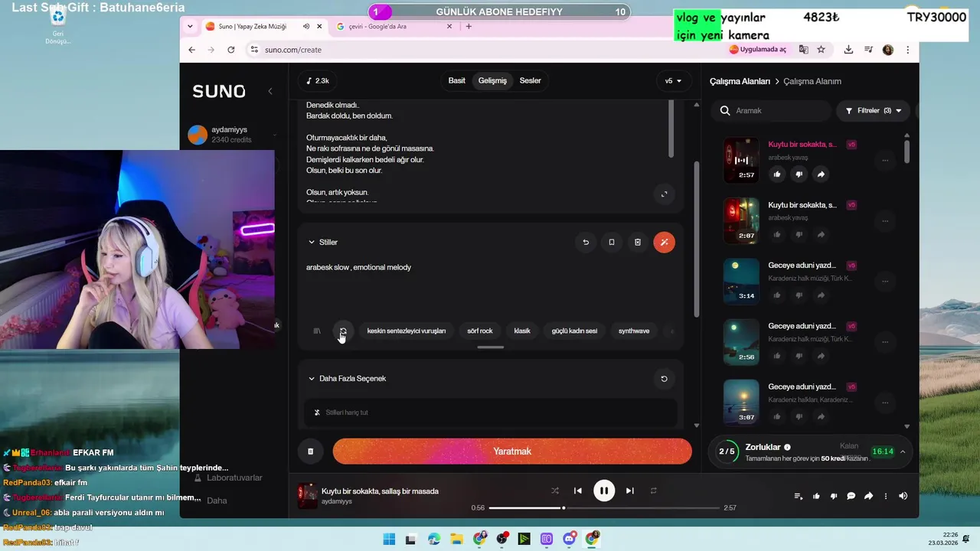Click the shuffle styles icon under Stiller
Viewport: 980px width, 551px height.
pos(343,331)
